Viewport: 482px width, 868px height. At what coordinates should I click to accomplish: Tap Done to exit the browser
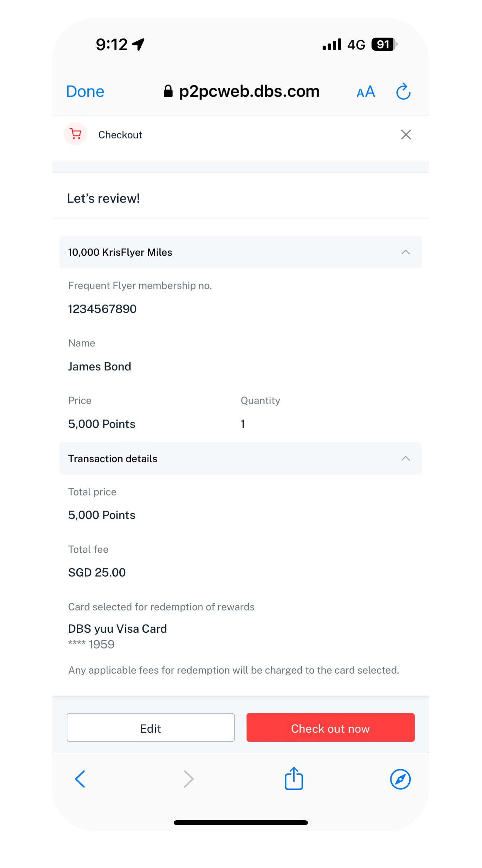tap(85, 92)
